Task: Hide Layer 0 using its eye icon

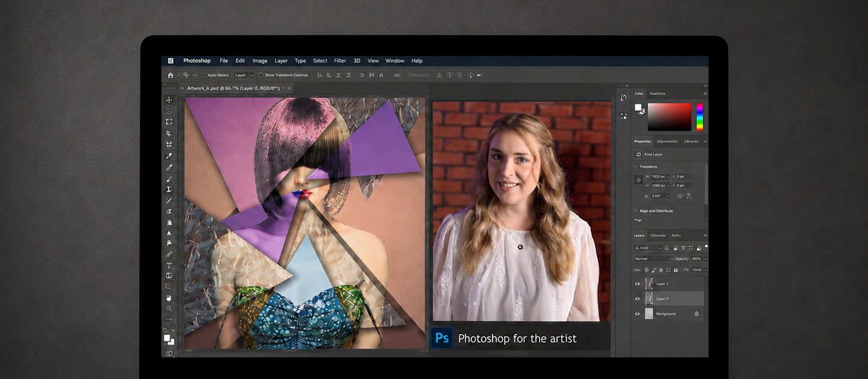Action: [x=637, y=299]
